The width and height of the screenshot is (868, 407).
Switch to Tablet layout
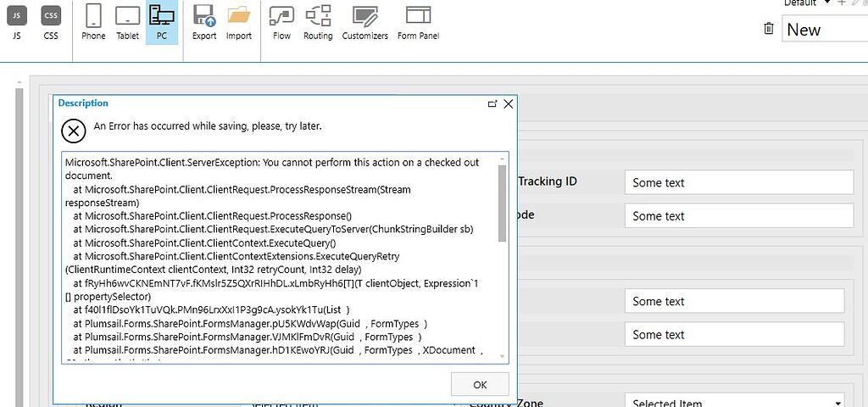(127, 21)
